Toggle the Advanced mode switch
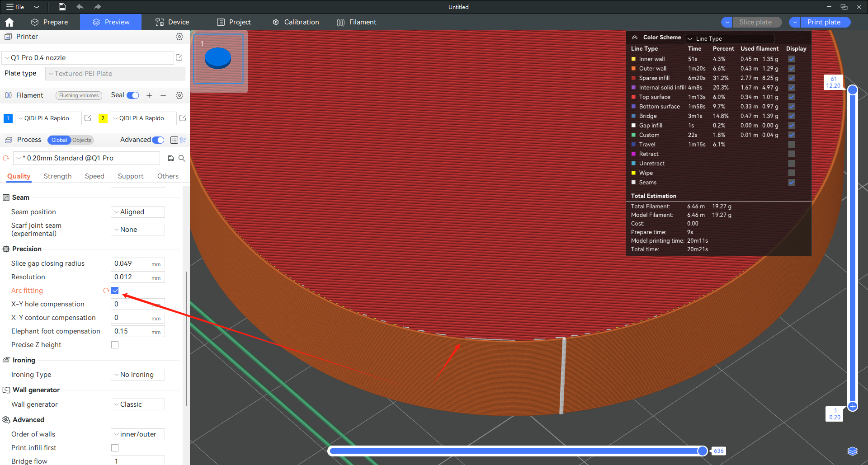Viewport: 868px width, 465px height. point(158,140)
